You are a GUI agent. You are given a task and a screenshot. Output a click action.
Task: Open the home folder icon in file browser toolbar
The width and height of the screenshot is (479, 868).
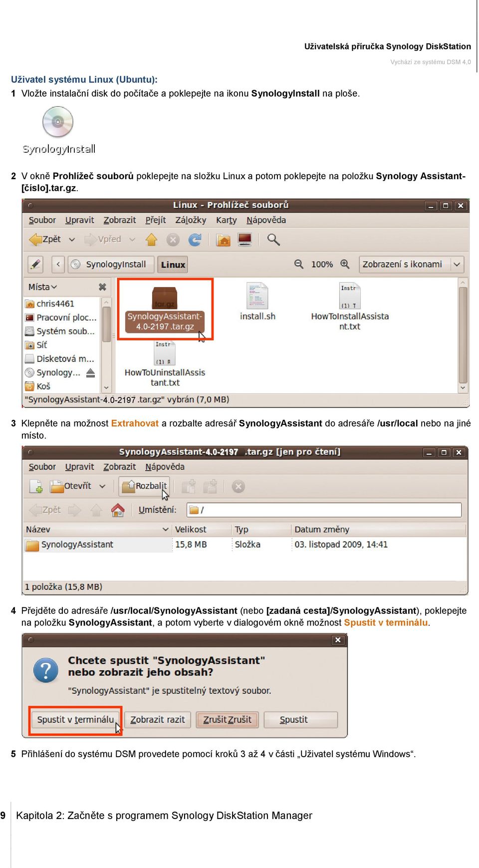point(223,240)
